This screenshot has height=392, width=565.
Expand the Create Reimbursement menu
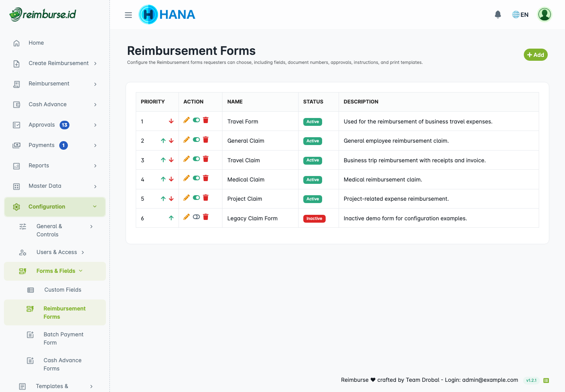55,64
